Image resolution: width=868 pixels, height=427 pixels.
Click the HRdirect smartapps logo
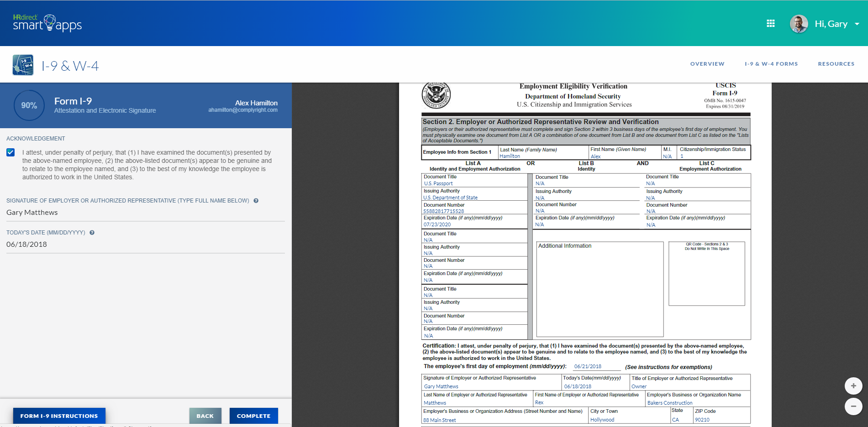tap(47, 22)
